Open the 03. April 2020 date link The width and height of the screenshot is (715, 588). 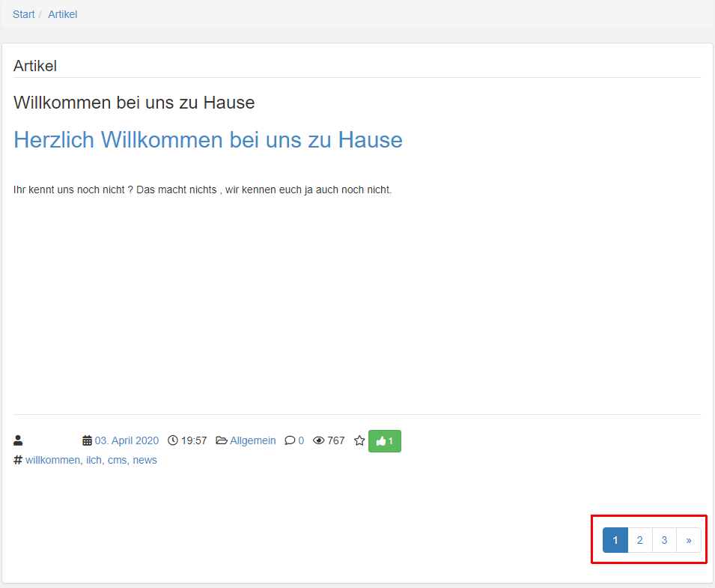click(127, 440)
